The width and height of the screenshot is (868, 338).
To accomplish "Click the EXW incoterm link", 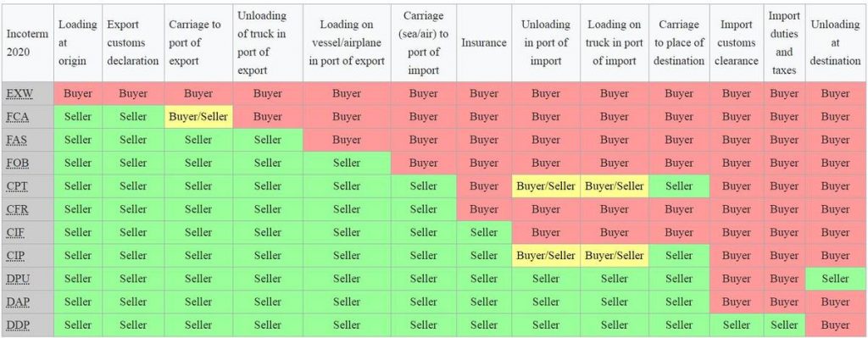I will click(x=19, y=94).
